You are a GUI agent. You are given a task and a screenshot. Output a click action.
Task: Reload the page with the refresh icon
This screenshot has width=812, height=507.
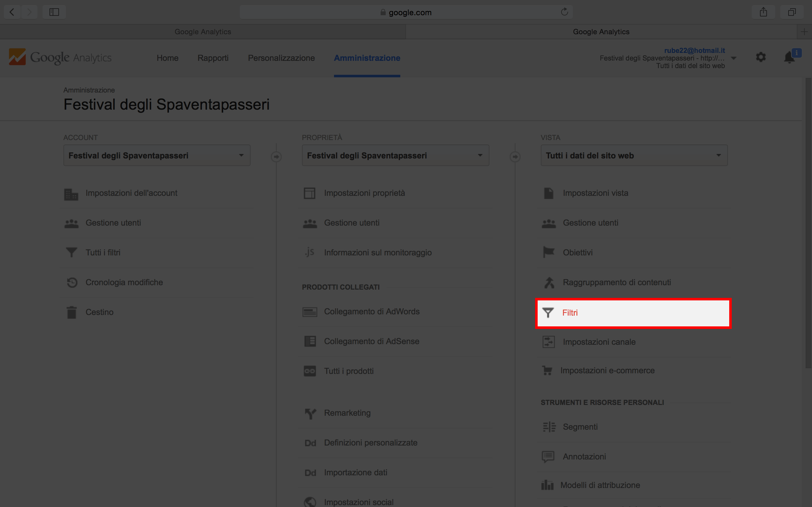564,12
